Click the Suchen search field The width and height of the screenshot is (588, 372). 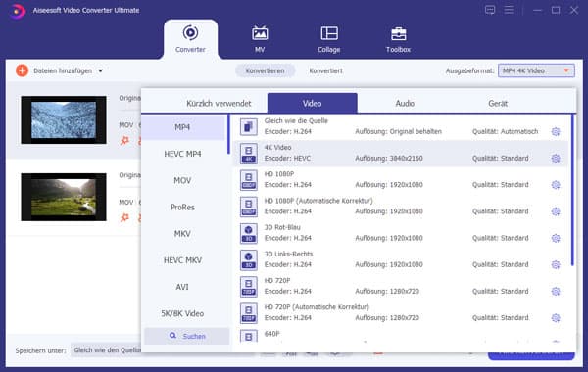point(187,336)
